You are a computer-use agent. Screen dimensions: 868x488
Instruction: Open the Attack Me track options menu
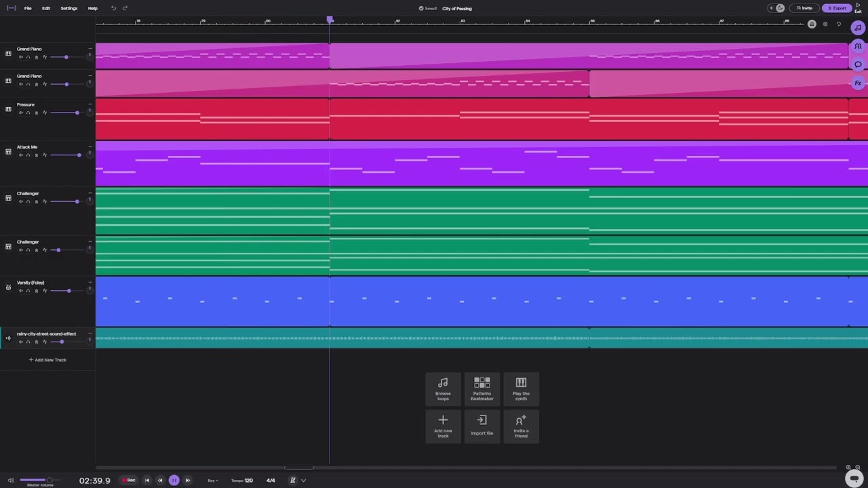click(x=90, y=146)
